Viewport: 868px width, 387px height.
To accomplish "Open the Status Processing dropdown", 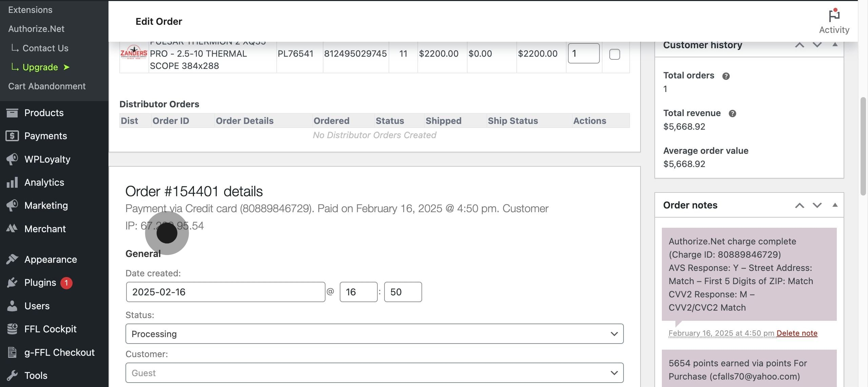I will click(374, 334).
